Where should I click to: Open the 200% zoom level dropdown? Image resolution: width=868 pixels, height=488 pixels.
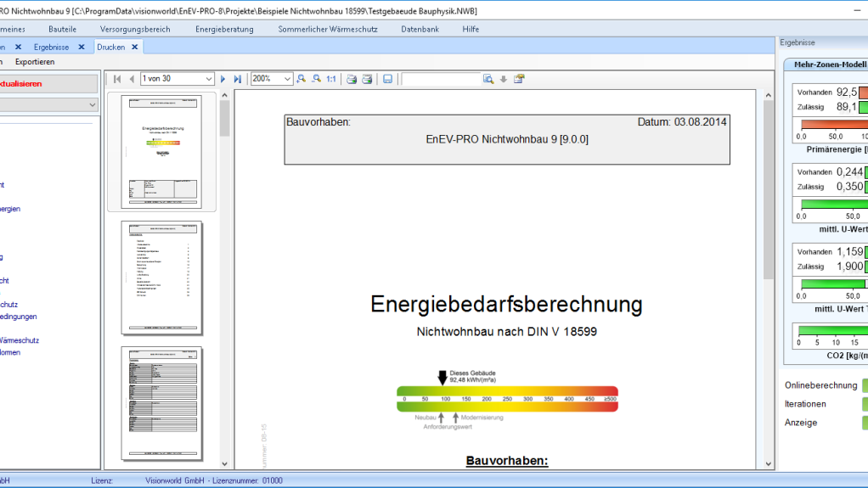tap(287, 79)
